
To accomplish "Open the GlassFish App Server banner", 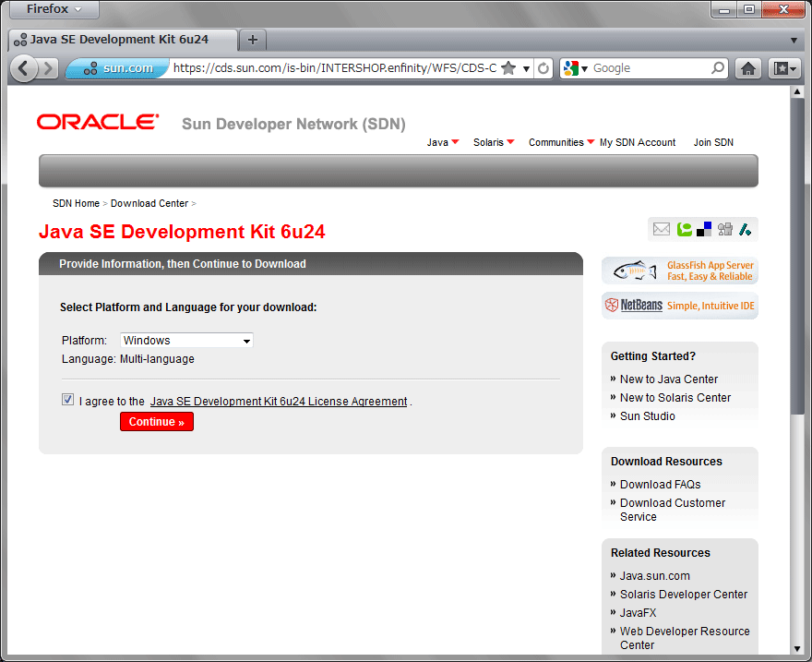I will point(679,271).
